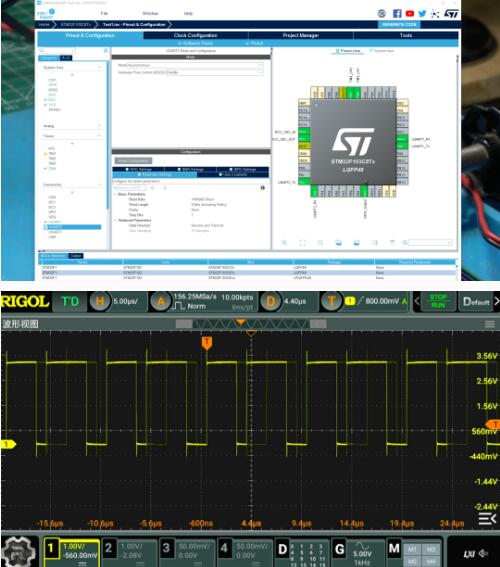Screen dimensions: 500x567
Task: Open USART Mode dropdown Asynchronous
Action: coord(195,65)
